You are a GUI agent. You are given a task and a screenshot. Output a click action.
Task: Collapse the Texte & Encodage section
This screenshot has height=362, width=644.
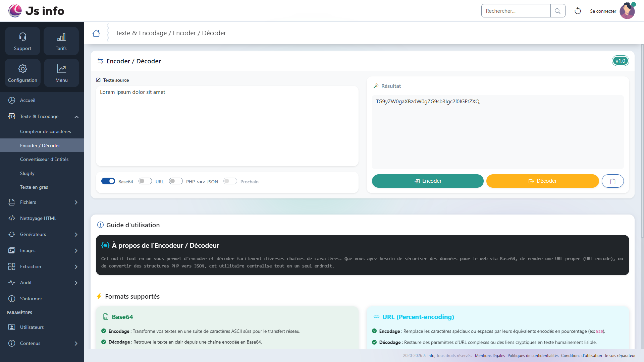coord(76,117)
